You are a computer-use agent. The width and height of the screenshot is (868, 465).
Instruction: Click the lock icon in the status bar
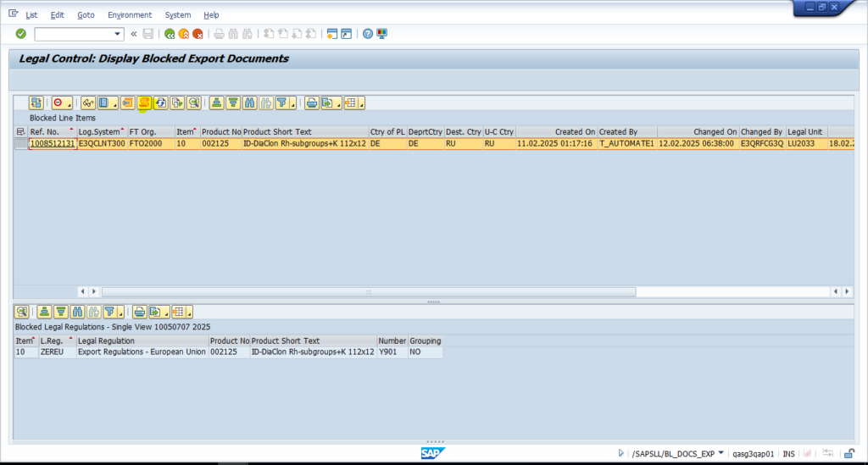tap(849, 454)
